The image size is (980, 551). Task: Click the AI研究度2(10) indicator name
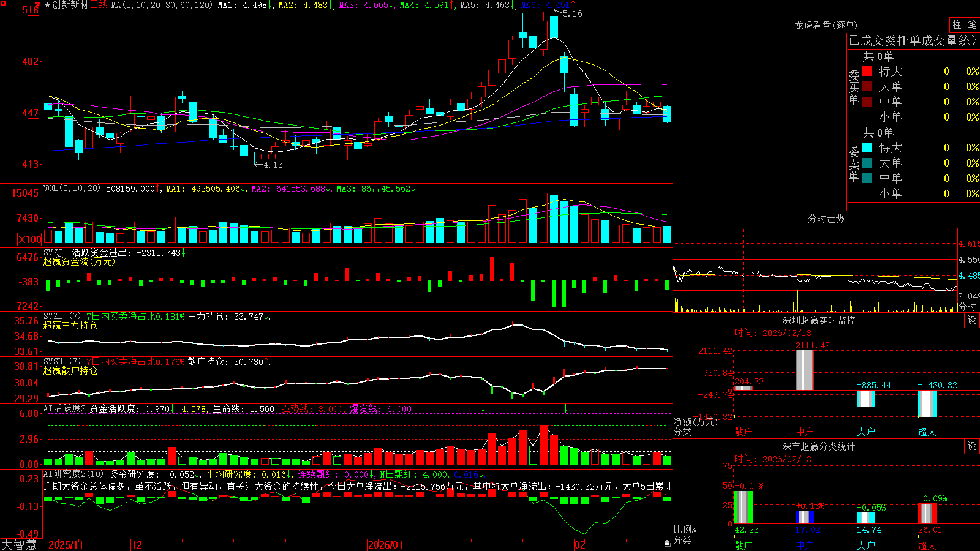point(73,474)
